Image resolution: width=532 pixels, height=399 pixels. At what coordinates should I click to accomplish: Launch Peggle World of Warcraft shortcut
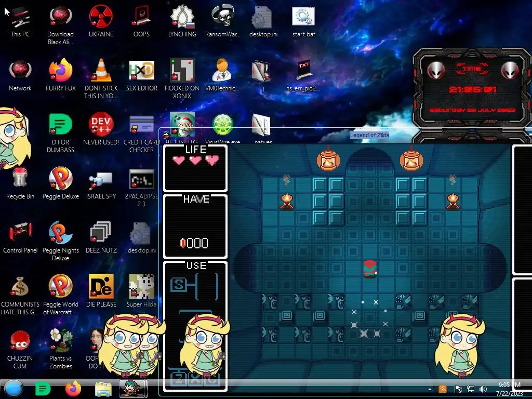coord(60,295)
